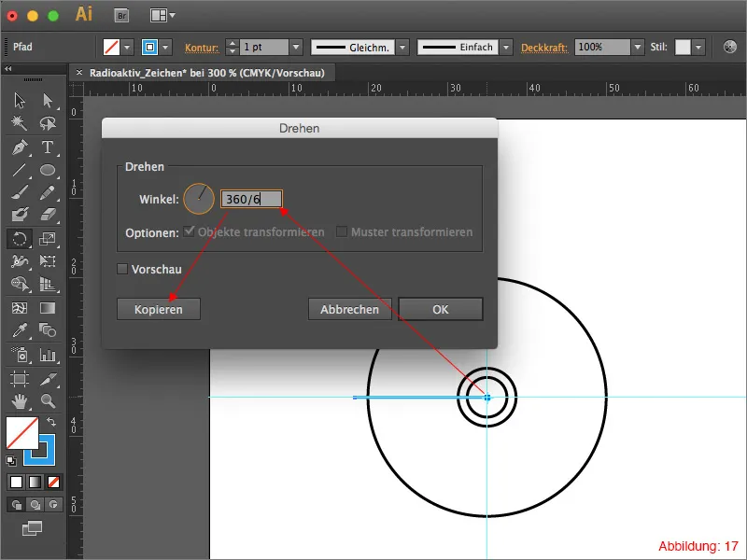747x560 pixels.
Task: Select the Lasso tool
Action: click(x=48, y=123)
